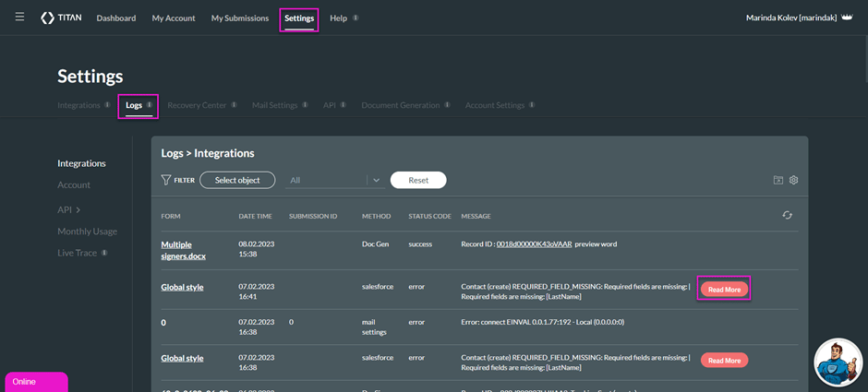Click the filter funnel icon
868x392 pixels.
pyautogui.click(x=166, y=180)
